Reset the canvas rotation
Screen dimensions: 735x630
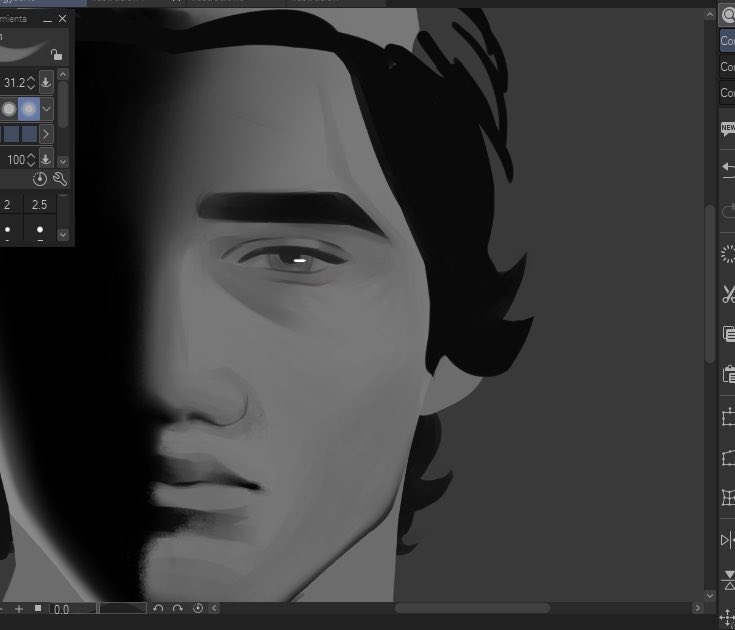(x=198, y=608)
